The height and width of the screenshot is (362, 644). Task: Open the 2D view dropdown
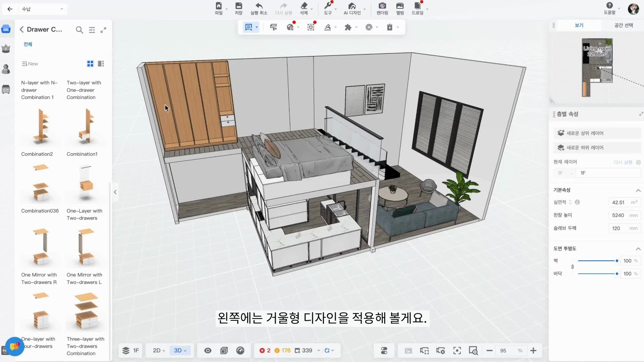(159, 351)
